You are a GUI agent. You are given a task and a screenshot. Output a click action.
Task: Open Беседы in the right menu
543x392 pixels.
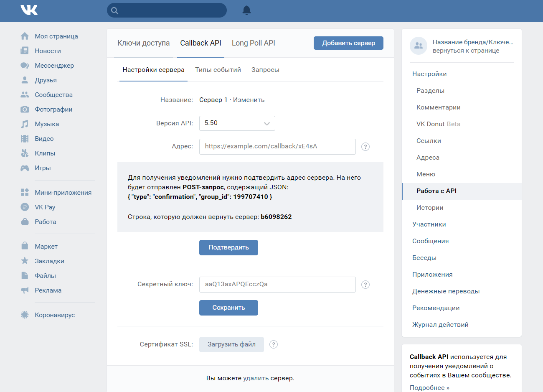462,258
